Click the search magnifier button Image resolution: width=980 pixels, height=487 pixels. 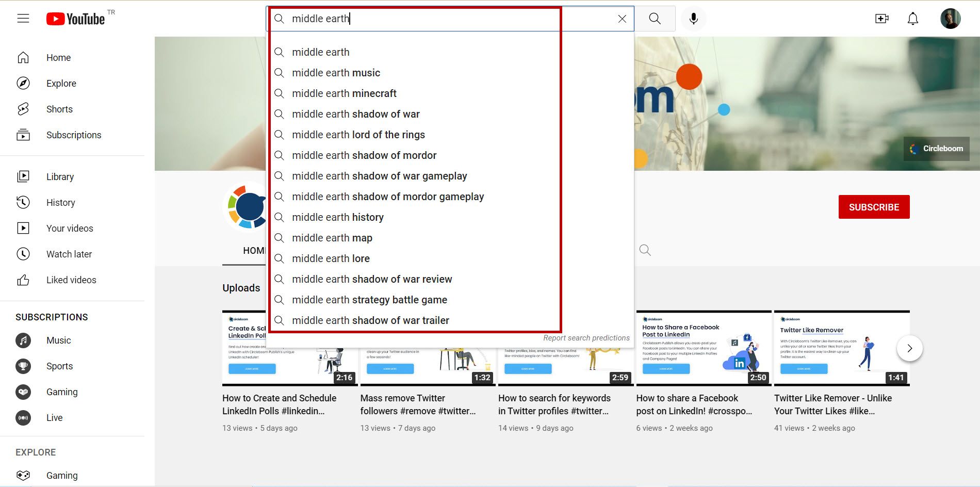[x=654, y=18]
